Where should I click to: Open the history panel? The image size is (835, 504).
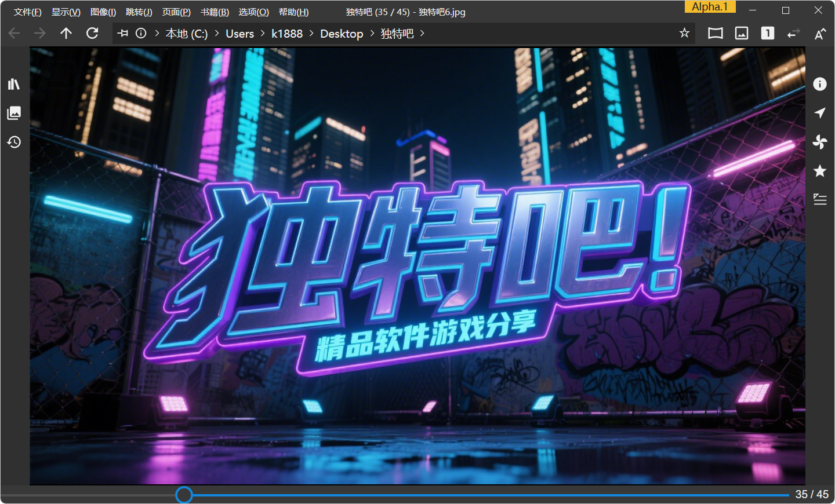click(14, 142)
